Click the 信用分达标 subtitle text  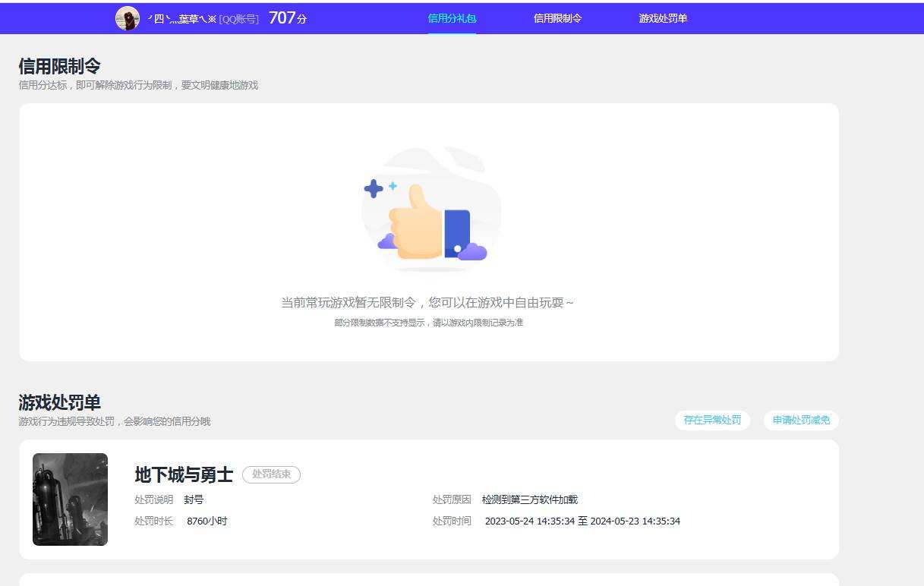point(138,85)
